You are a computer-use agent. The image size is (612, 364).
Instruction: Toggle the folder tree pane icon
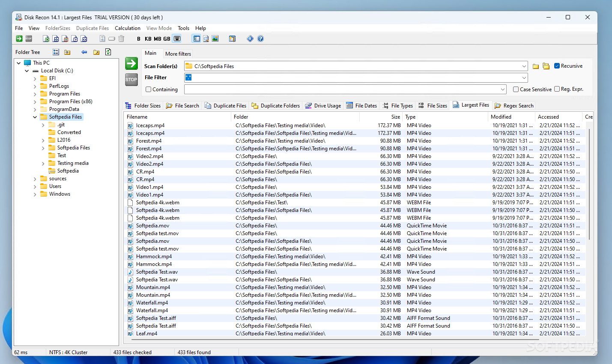coord(197,39)
